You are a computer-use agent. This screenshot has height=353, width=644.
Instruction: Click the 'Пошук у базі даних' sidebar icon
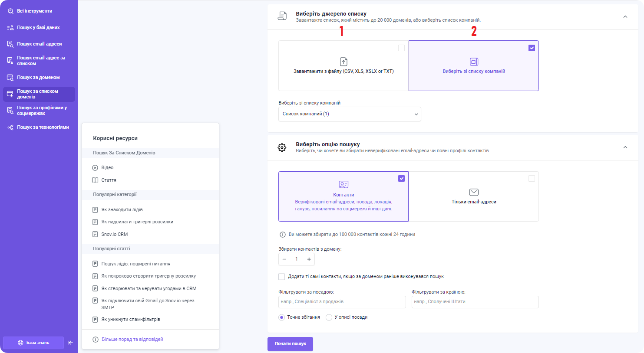tap(10, 27)
